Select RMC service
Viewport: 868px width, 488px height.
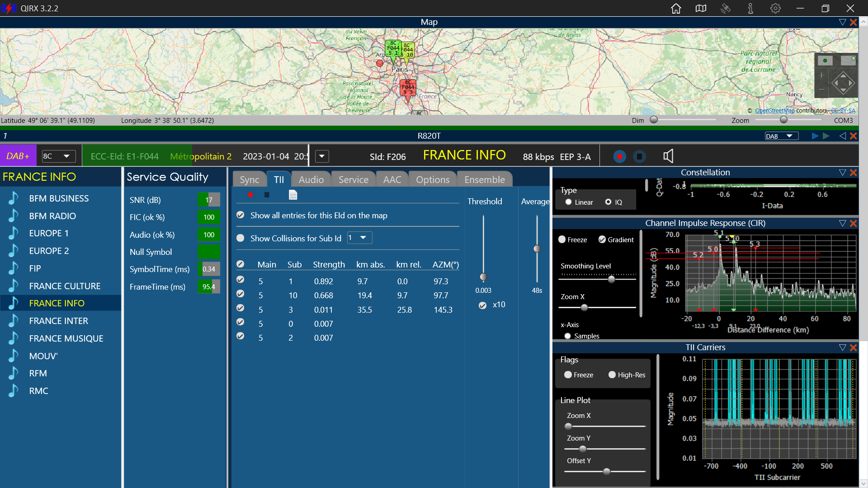pyautogui.click(x=61, y=391)
